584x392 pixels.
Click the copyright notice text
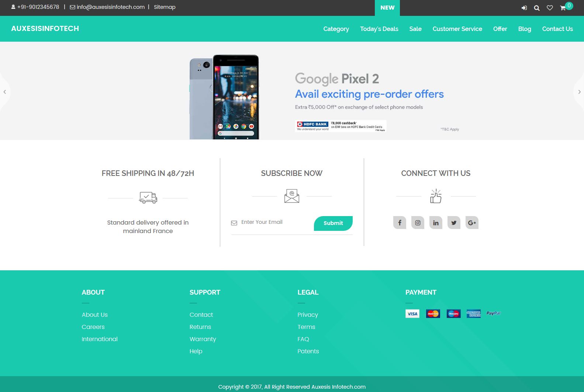(292, 387)
